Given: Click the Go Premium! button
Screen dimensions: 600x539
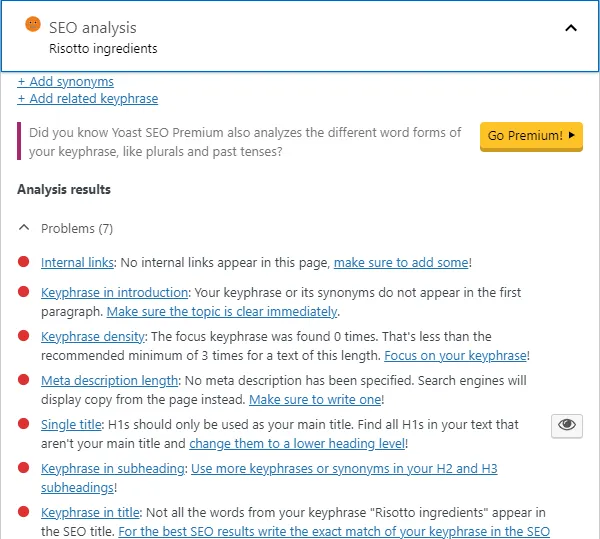Looking at the screenshot, I should coord(531,136).
